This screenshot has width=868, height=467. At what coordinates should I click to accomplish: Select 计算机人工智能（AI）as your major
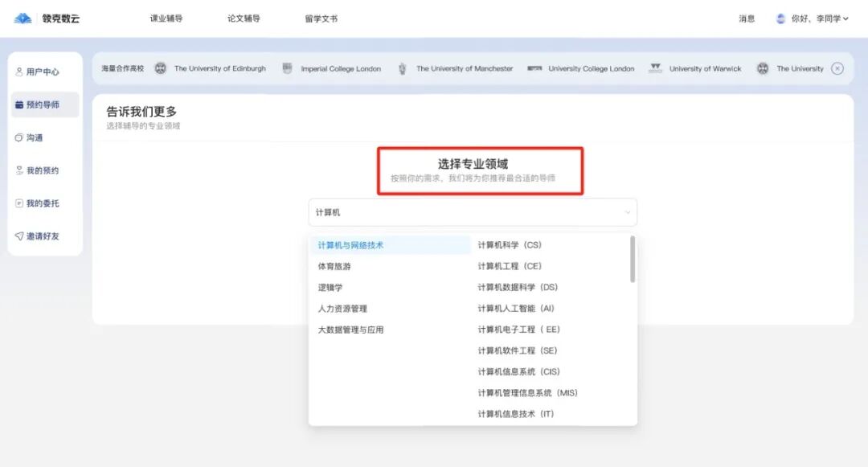point(516,308)
